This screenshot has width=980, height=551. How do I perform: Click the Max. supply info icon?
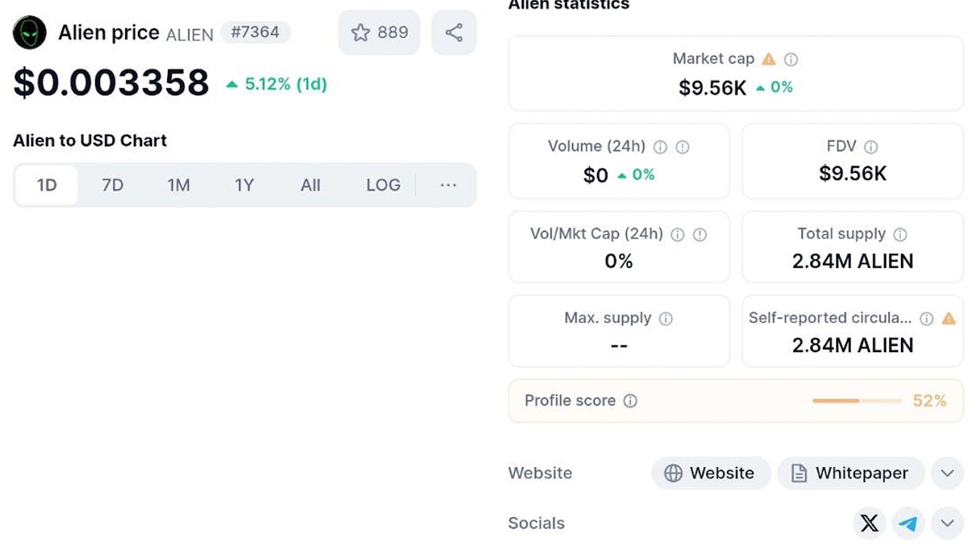coord(666,319)
